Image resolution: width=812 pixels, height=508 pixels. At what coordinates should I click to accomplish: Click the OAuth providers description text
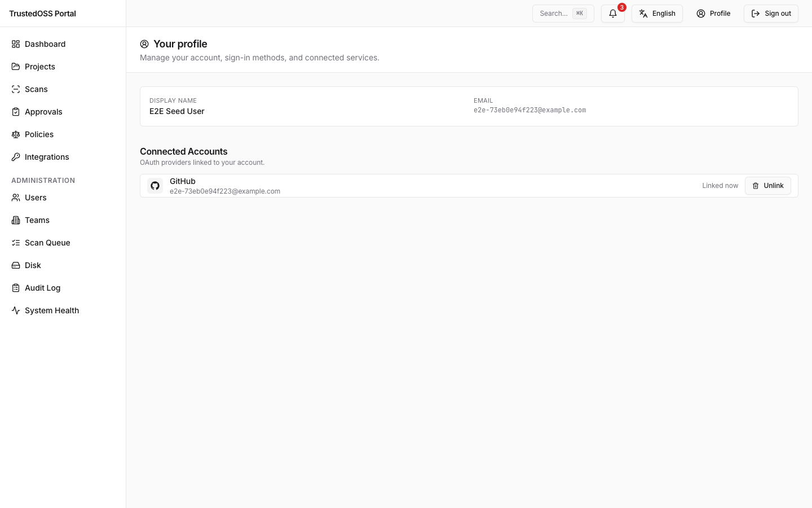pos(202,163)
